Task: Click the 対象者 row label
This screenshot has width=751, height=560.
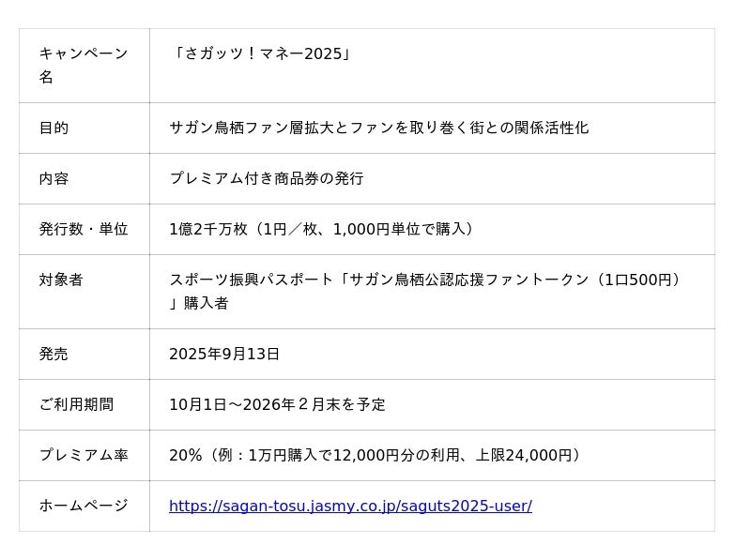Action: pos(61,280)
